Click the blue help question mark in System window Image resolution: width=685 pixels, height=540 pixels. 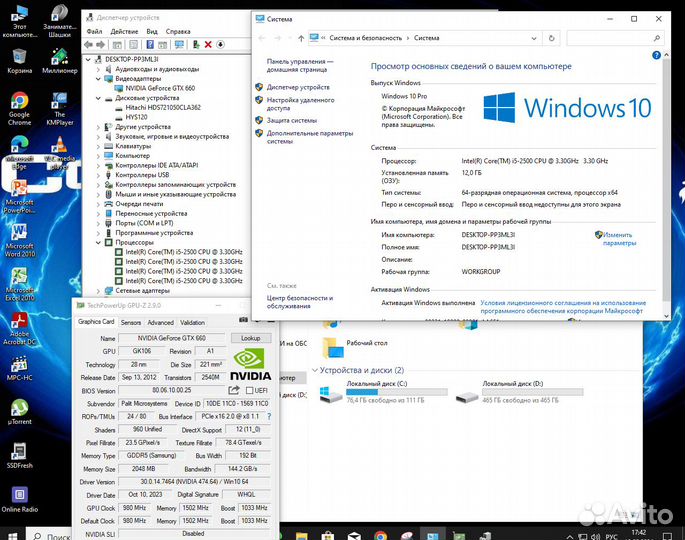(656, 55)
